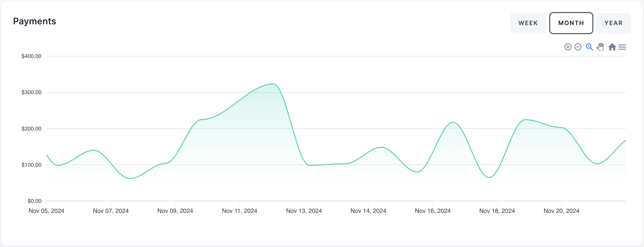Click the Nov 20, 2024 date label
Viewport: 644px width, 247px height.
coord(561,211)
